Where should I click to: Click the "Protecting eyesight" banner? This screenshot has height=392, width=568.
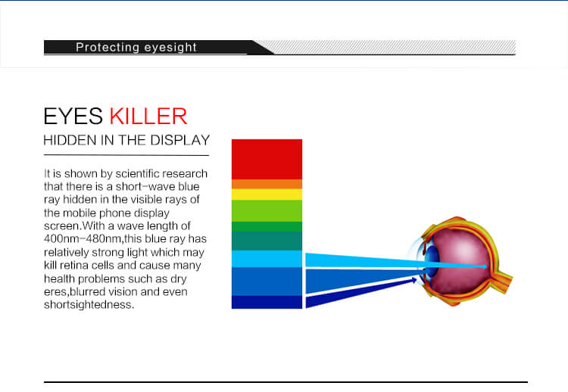[136, 48]
